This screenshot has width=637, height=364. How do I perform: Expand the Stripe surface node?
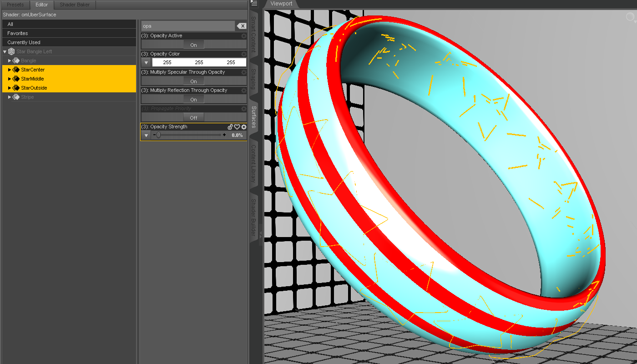[10, 97]
